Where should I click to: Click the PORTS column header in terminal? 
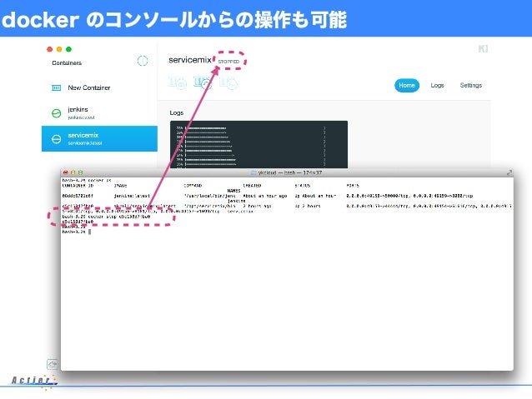353,186
